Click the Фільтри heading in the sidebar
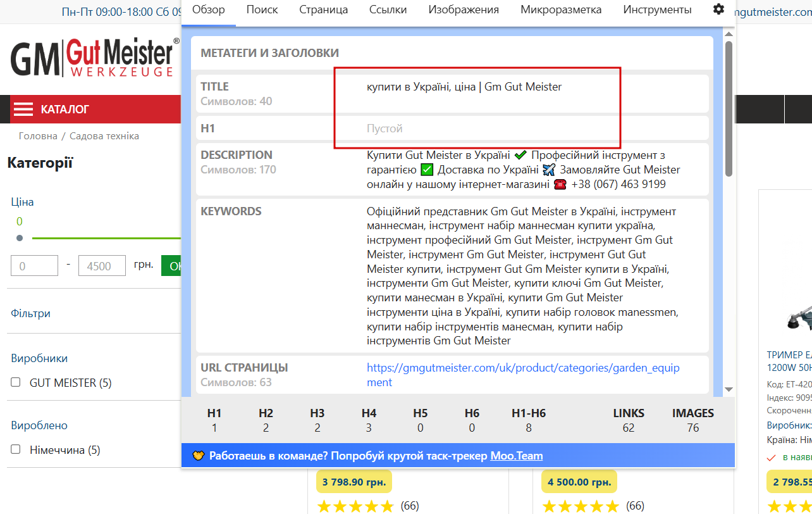The height and width of the screenshot is (514, 812). click(31, 313)
